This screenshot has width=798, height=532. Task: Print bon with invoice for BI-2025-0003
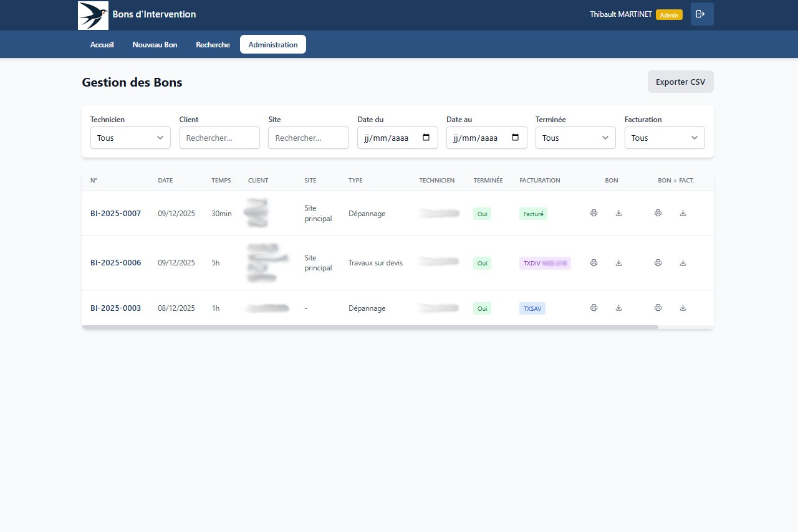658,308
